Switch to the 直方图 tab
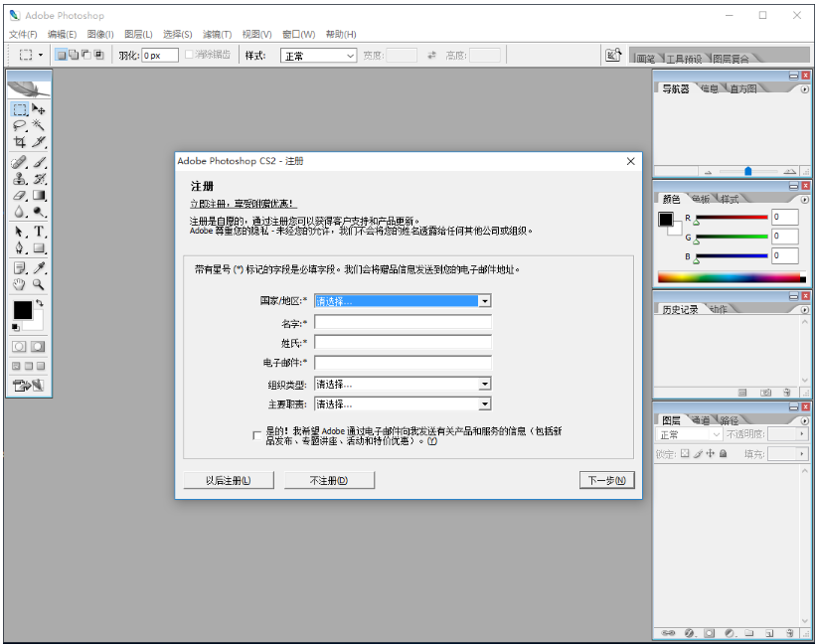The image size is (817, 644). [x=742, y=89]
